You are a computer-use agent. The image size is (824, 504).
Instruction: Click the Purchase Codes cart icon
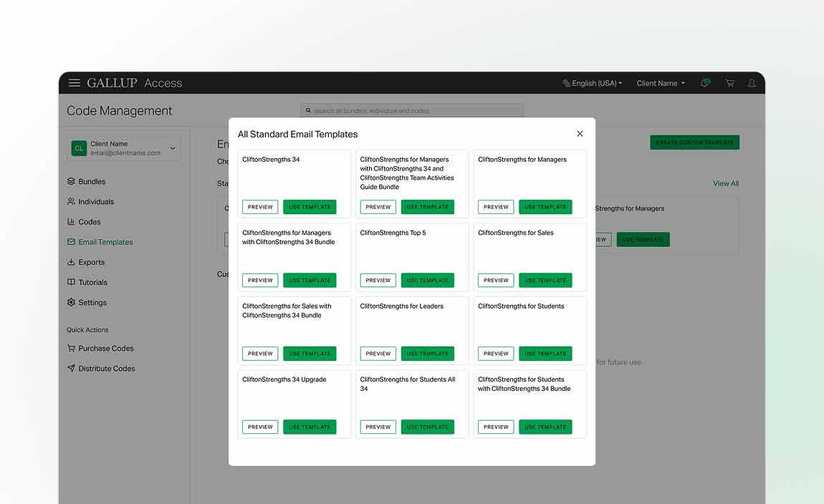pos(71,348)
